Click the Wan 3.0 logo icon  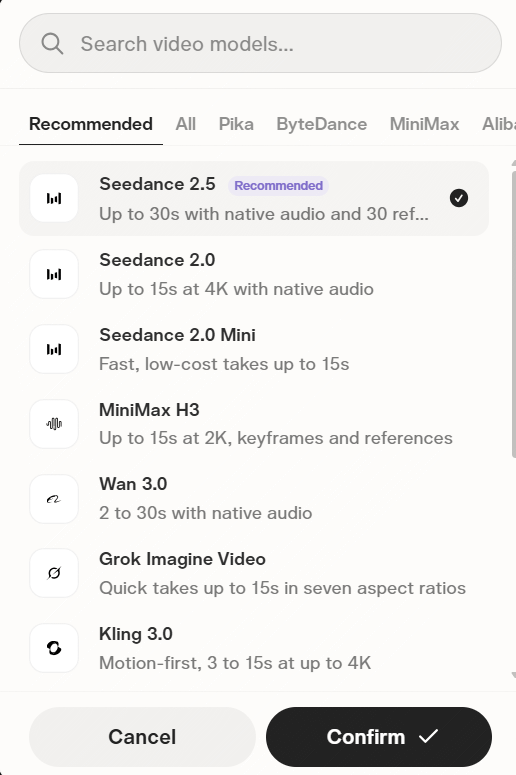click(x=54, y=499)
